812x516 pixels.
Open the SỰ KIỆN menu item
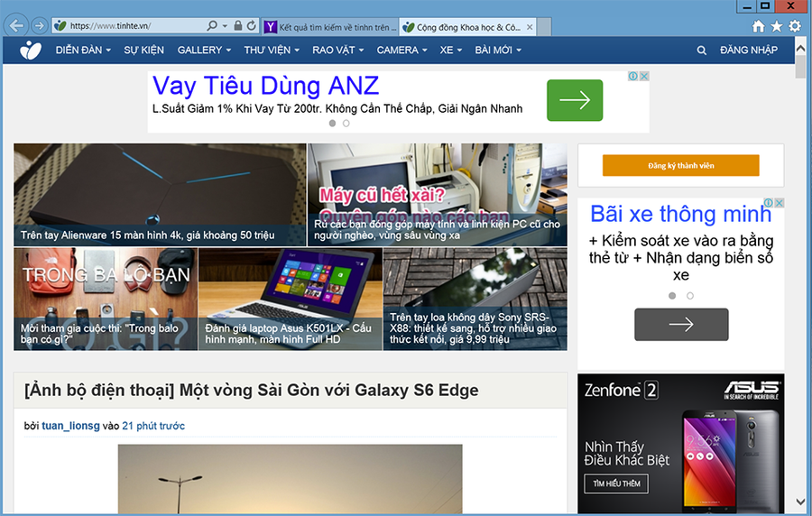pyautogui.click(x=144, y=51)
